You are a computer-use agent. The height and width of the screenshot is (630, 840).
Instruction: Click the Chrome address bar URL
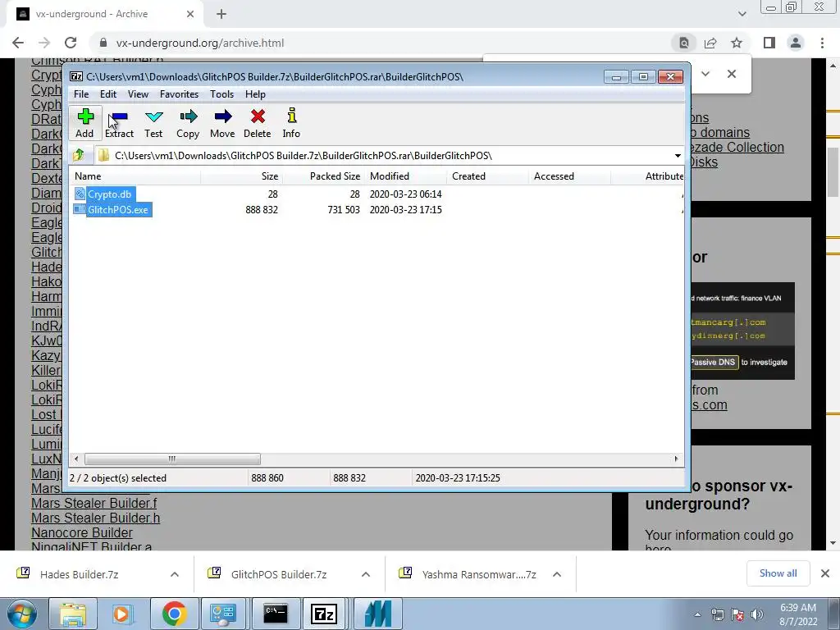coord(200,43)
